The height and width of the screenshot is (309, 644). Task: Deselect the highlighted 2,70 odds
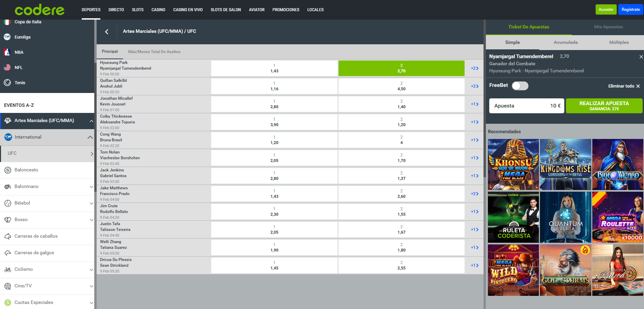point(401,68)
